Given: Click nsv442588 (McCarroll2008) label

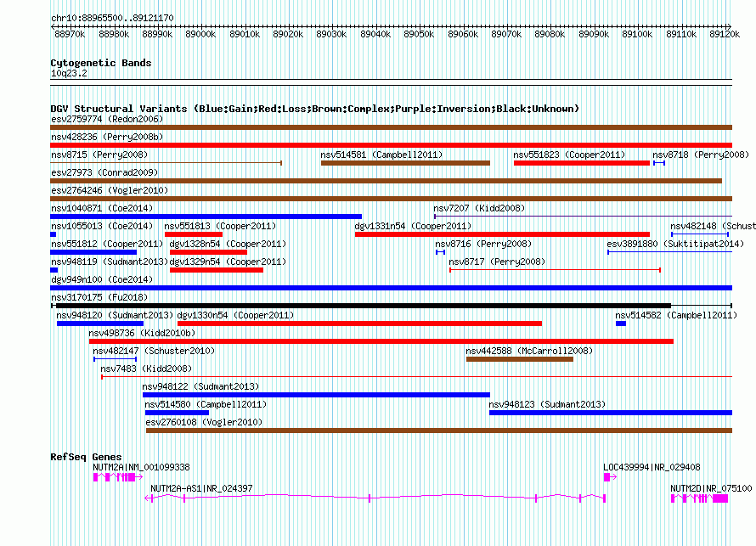Looking at the screenshot, I should point(529,351).
